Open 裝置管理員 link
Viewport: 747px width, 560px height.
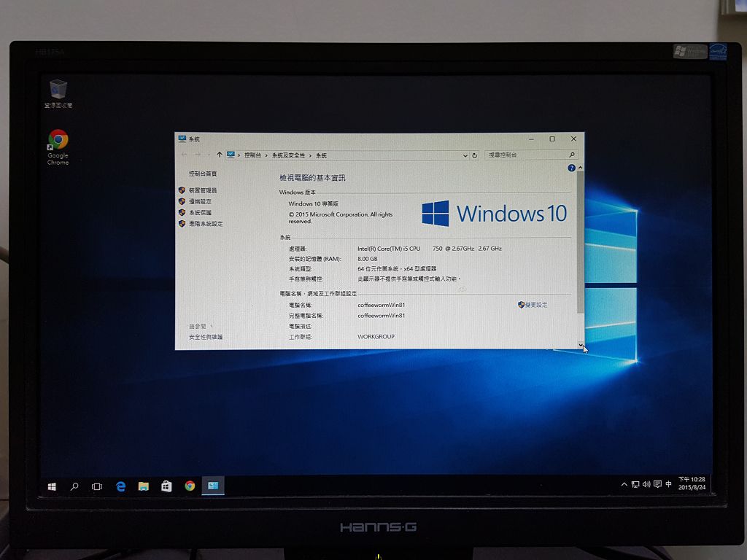pyautogui.click(x=203, y=190)
